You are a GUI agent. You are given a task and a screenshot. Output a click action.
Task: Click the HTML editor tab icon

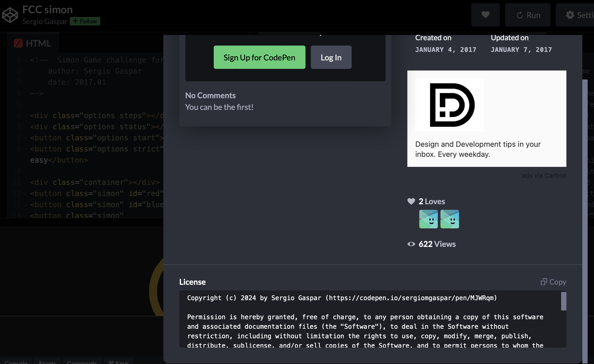tap(18, 43)
